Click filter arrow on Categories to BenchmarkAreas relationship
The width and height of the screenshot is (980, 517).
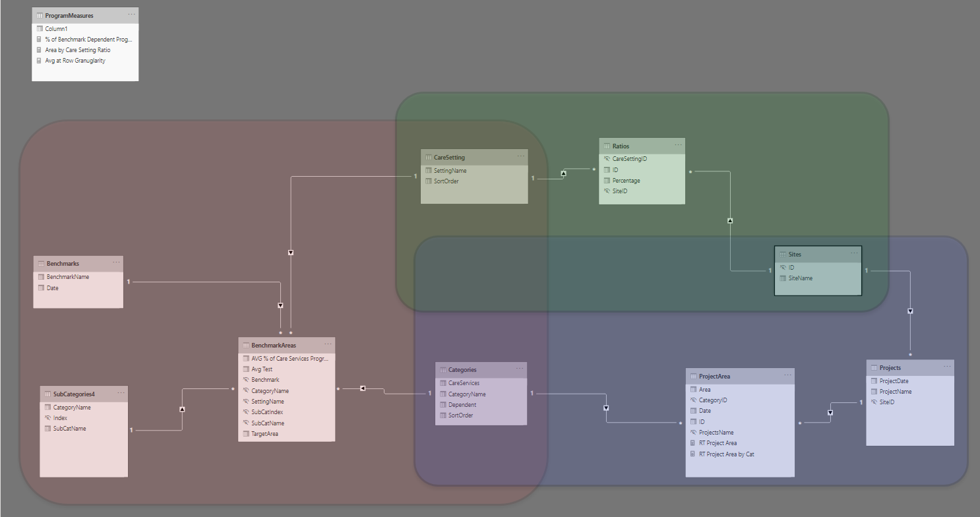click(x=363, y=388)
